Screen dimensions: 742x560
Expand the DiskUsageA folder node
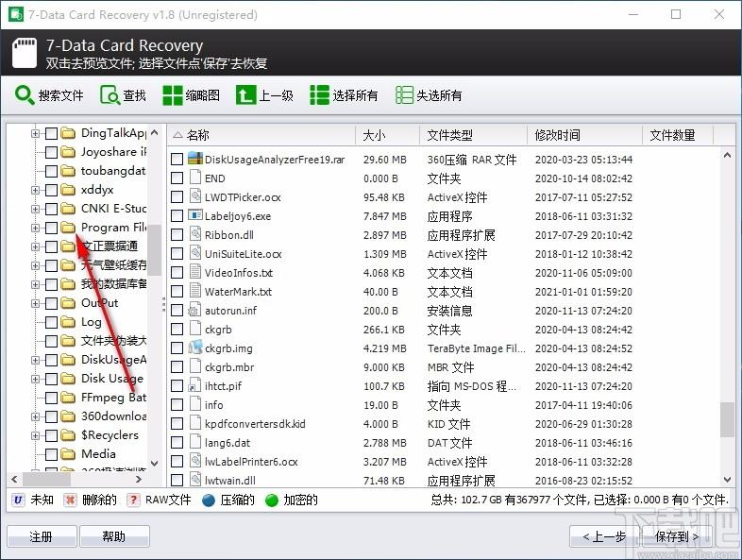pyautogui.click(x=35, y=360)
